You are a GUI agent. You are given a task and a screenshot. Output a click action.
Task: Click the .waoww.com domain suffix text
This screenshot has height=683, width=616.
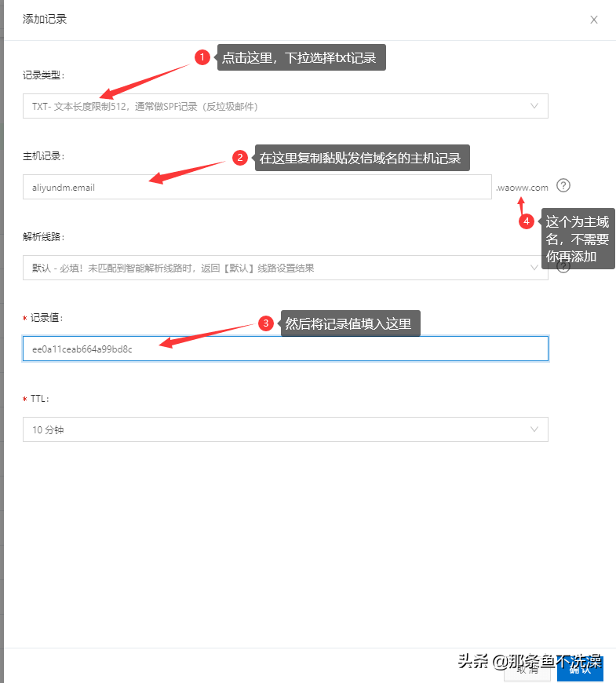[522, 188]
